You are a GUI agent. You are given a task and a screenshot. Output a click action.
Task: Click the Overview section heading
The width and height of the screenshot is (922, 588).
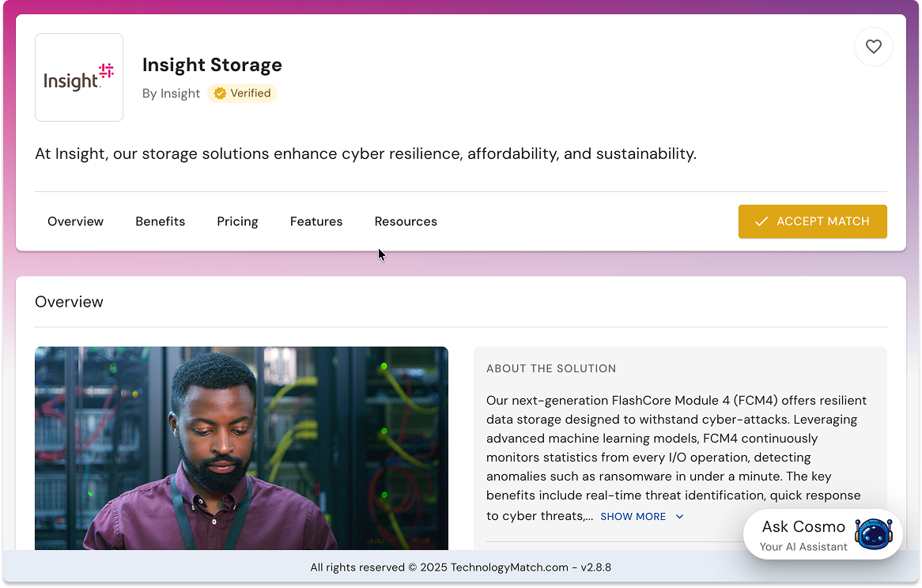69,302
